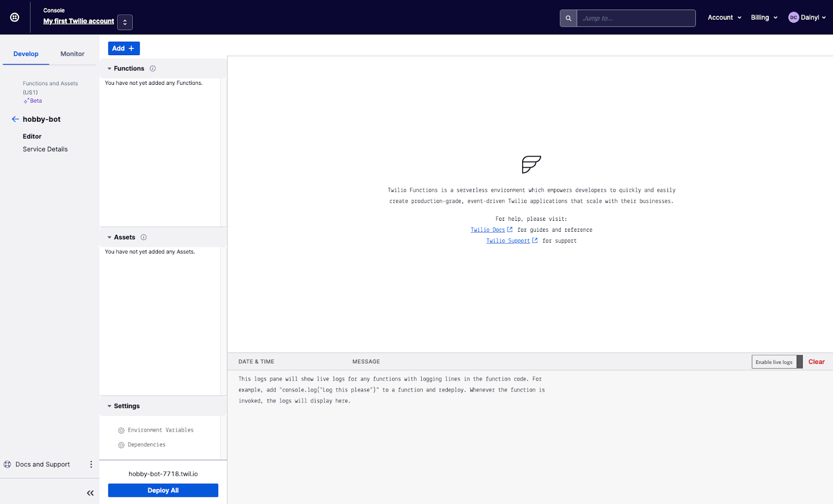The height and width of the screenshot is (504, 833).
Task: Clear the logs pane
Action: [x=816, y=362]
